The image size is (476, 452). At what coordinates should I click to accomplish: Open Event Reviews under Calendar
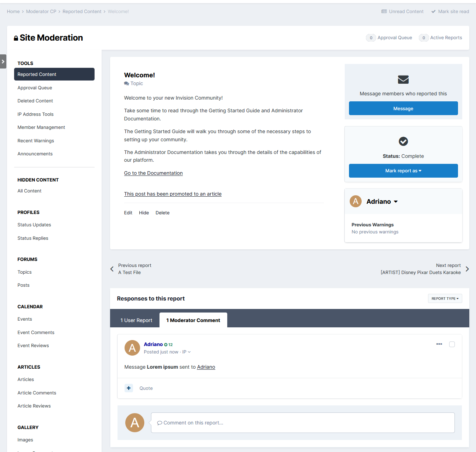pyautogui.click(x=33, y=346)
